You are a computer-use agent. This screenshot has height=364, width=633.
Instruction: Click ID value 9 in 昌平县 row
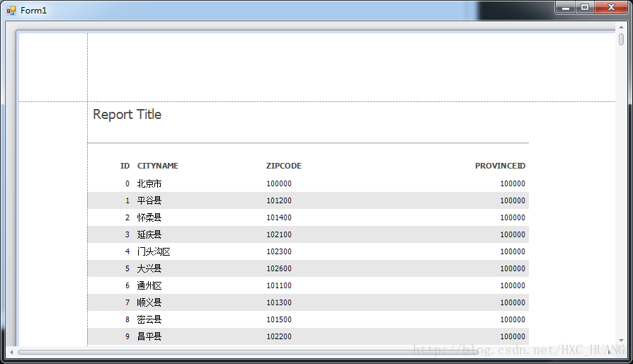127,336
